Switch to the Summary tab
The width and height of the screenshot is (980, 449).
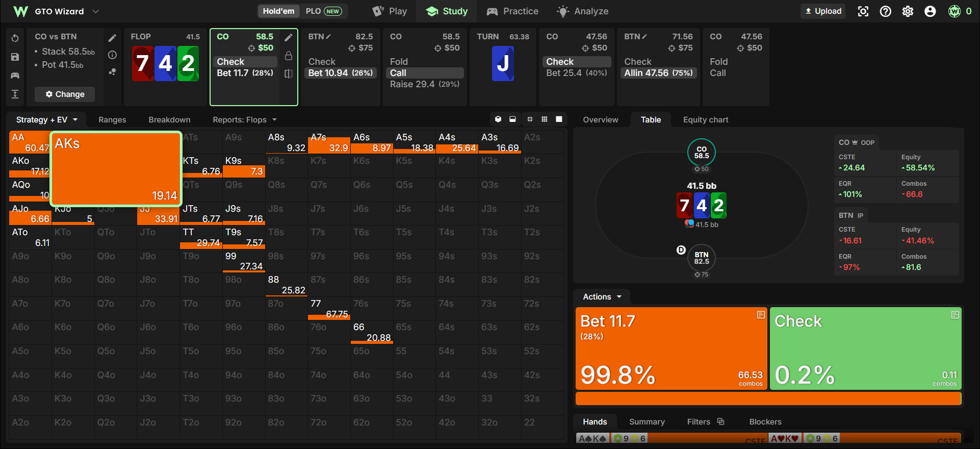tap(647, 421)
